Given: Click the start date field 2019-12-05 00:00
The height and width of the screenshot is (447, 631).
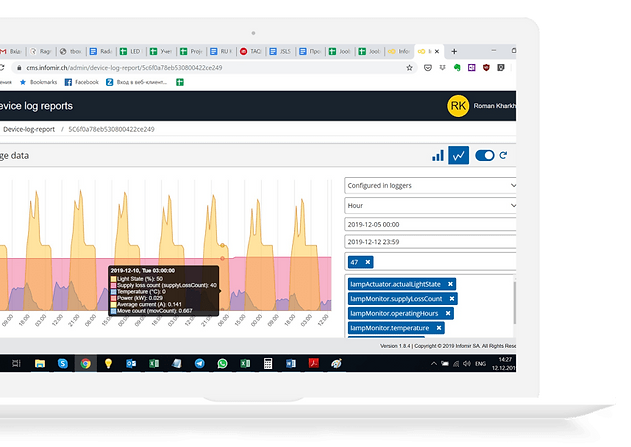Looking at the screenshot, I should pyautogui.click(x=430, y=225).
